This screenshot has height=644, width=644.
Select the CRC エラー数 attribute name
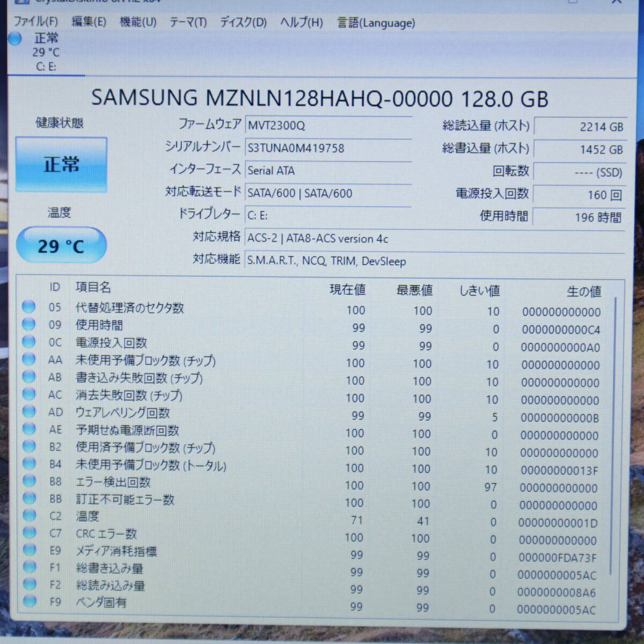tap(106, 533)
